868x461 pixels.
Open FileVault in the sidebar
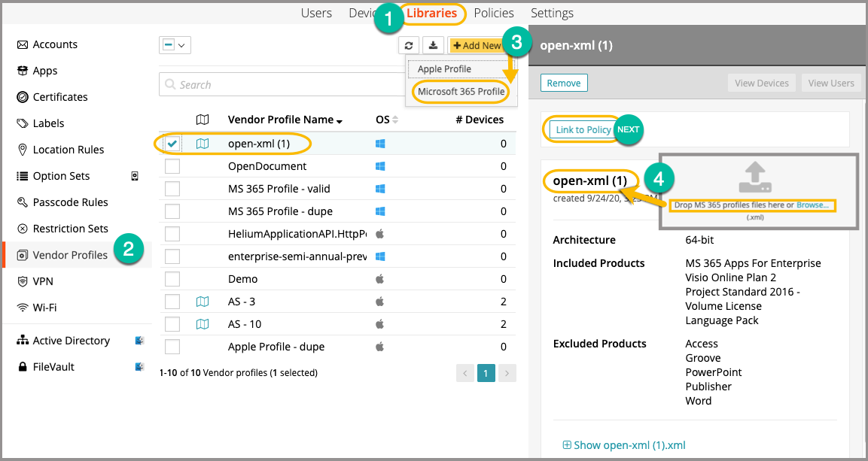tap(53, 367)
